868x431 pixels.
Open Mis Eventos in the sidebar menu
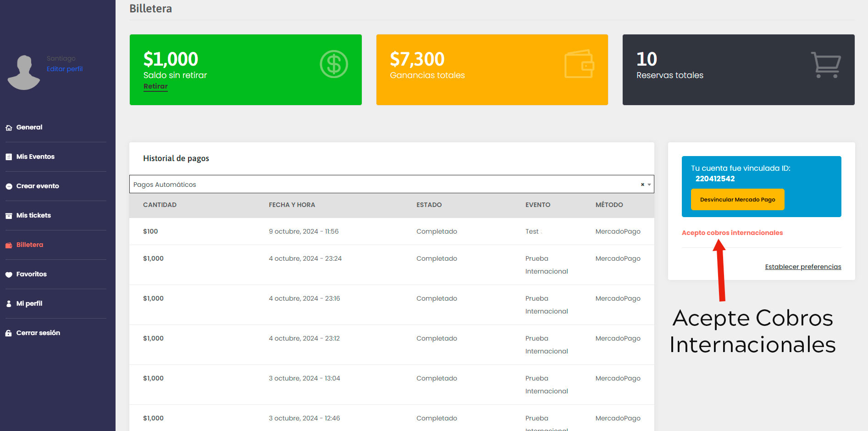point(35,157)
